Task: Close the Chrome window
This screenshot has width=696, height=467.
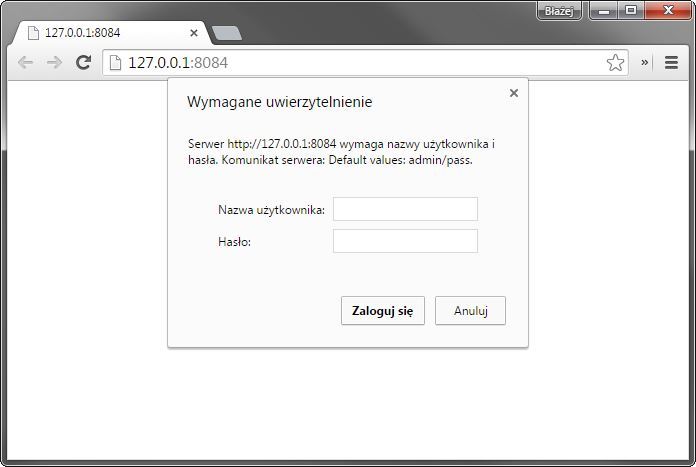Action: (668, 11)
